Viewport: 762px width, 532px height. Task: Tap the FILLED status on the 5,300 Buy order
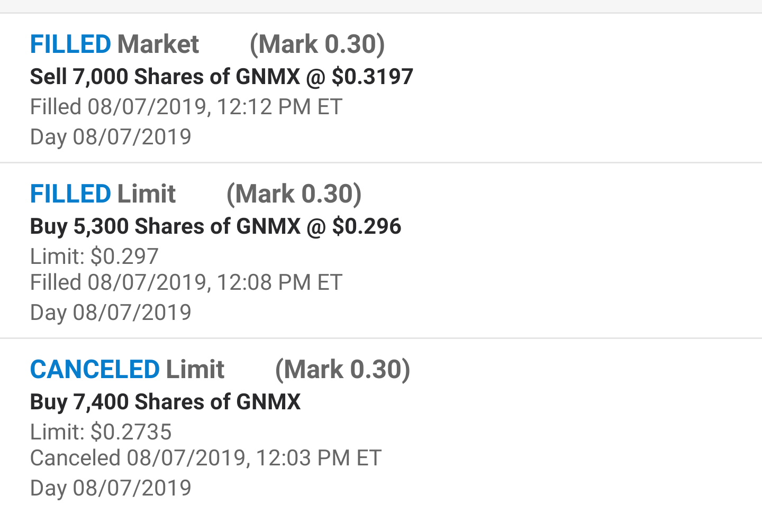click(x=70, y=194)
